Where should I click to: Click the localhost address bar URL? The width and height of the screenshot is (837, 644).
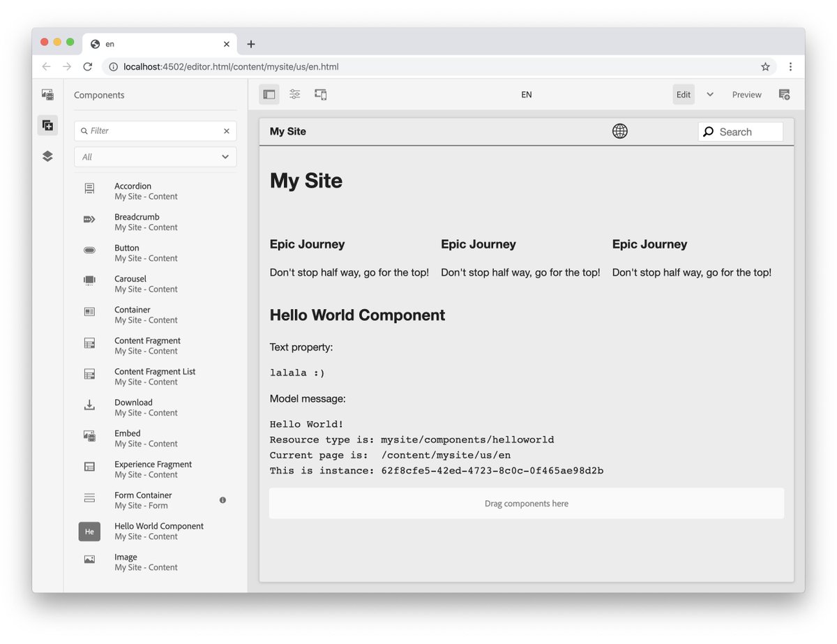click(x=231, y=67)
